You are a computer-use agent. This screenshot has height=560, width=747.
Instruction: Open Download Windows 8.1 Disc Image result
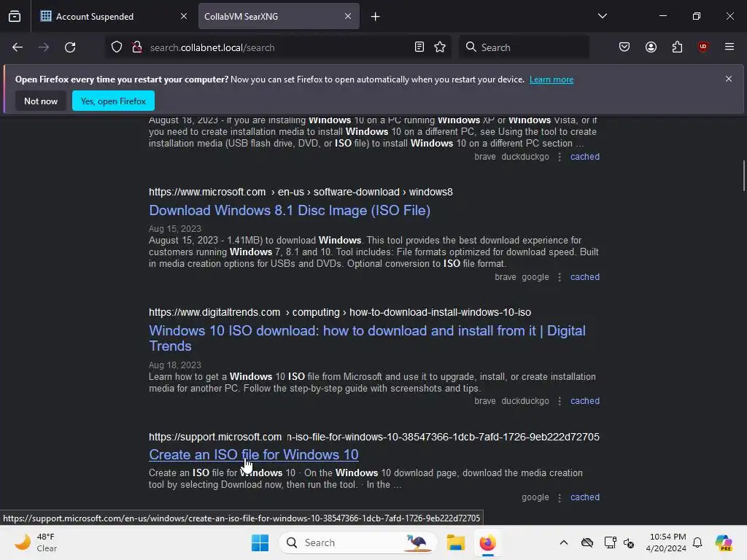click(290, 211)
